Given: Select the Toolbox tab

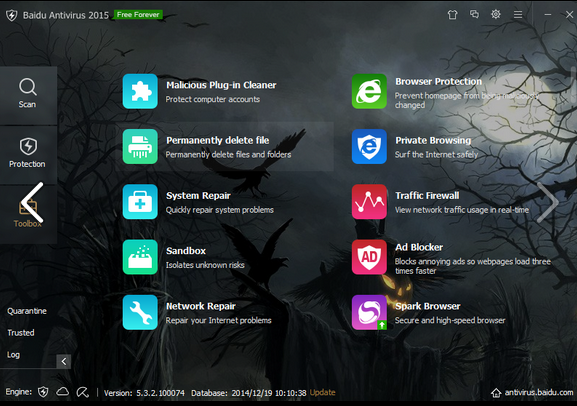Looking at the screenshot, I should (x=28, y=215).
